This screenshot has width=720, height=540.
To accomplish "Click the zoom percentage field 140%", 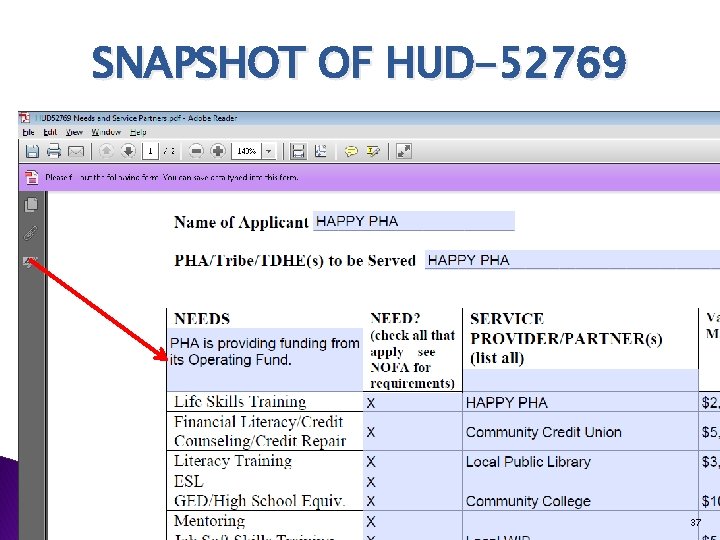I will click(x=247, y=151).
